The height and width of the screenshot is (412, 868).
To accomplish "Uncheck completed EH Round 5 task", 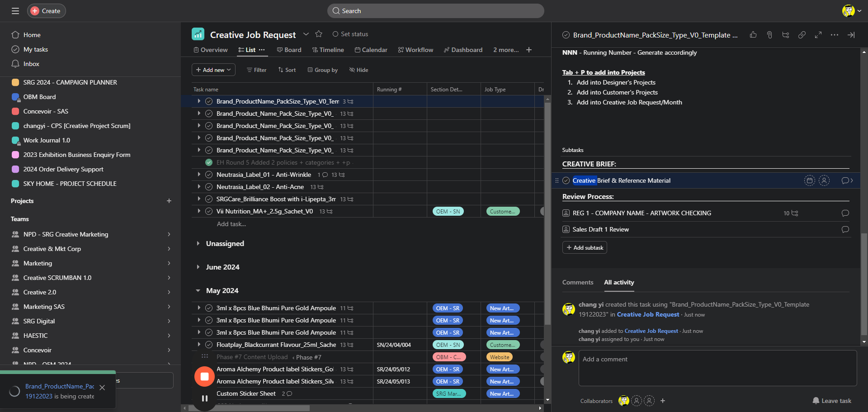I will tap(209, 162).
